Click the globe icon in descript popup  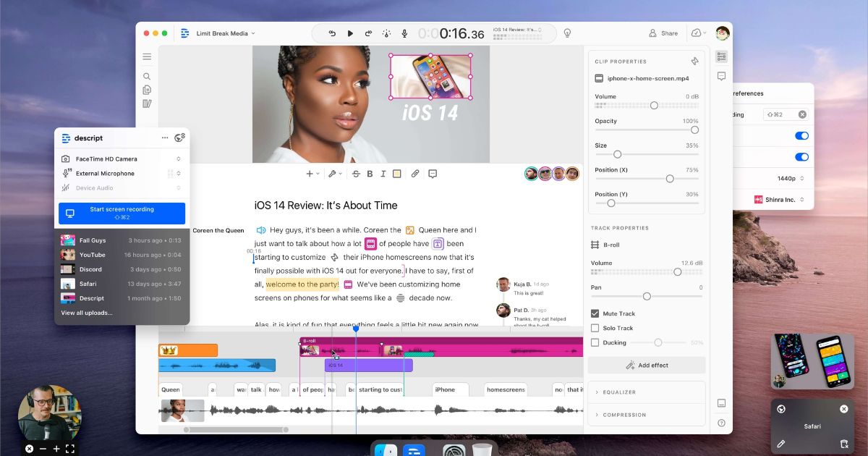point(180,138)
